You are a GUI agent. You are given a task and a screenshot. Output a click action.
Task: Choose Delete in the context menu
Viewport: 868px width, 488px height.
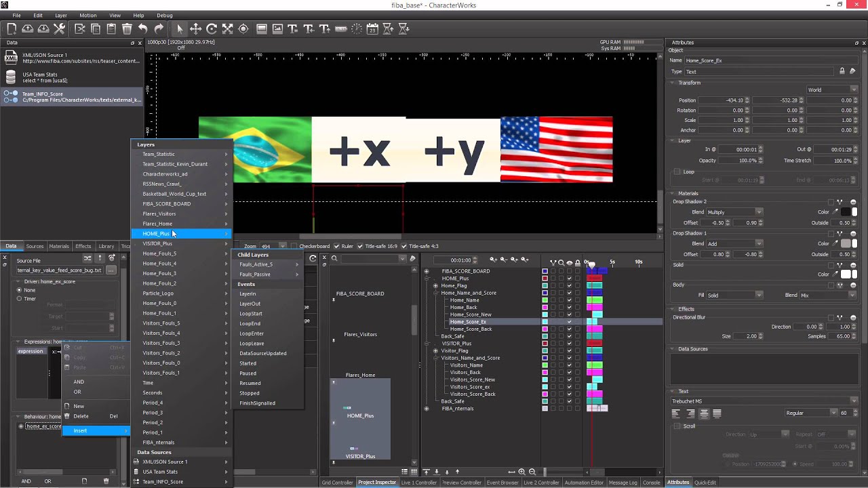coord(95,416)
